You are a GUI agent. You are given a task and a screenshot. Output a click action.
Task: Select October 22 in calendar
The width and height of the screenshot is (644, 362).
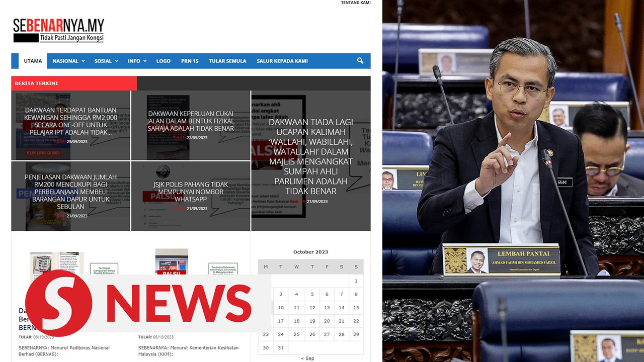click(x=356, y=321)
